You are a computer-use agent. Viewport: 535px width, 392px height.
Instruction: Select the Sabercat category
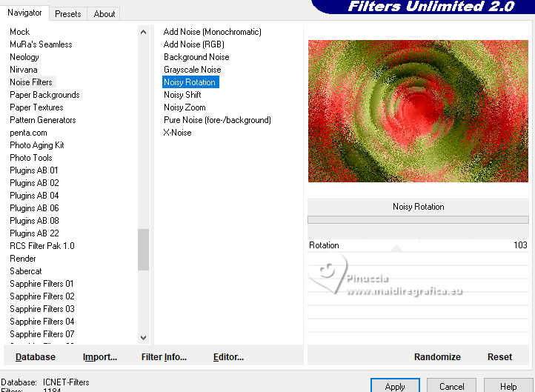pos(26,271)
